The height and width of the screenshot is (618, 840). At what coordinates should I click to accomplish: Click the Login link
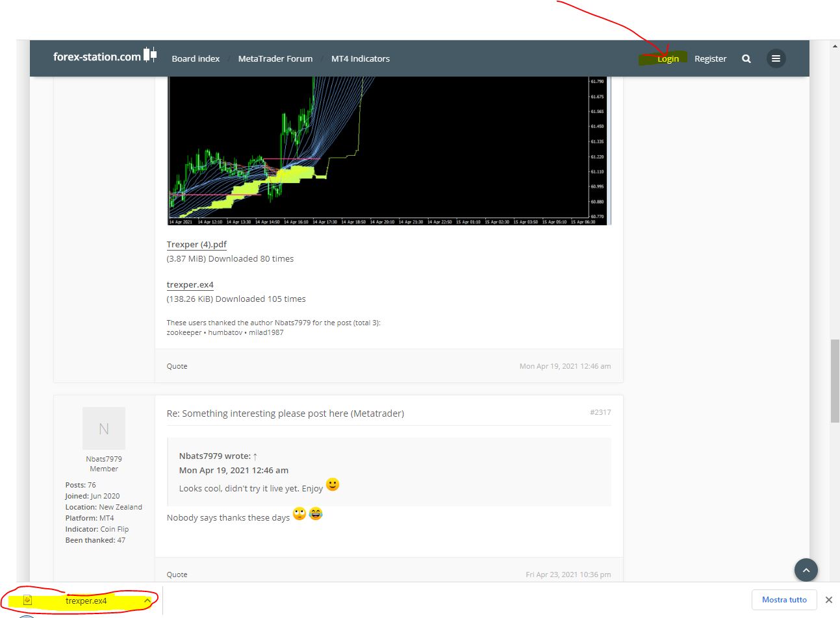coord(668,58)
